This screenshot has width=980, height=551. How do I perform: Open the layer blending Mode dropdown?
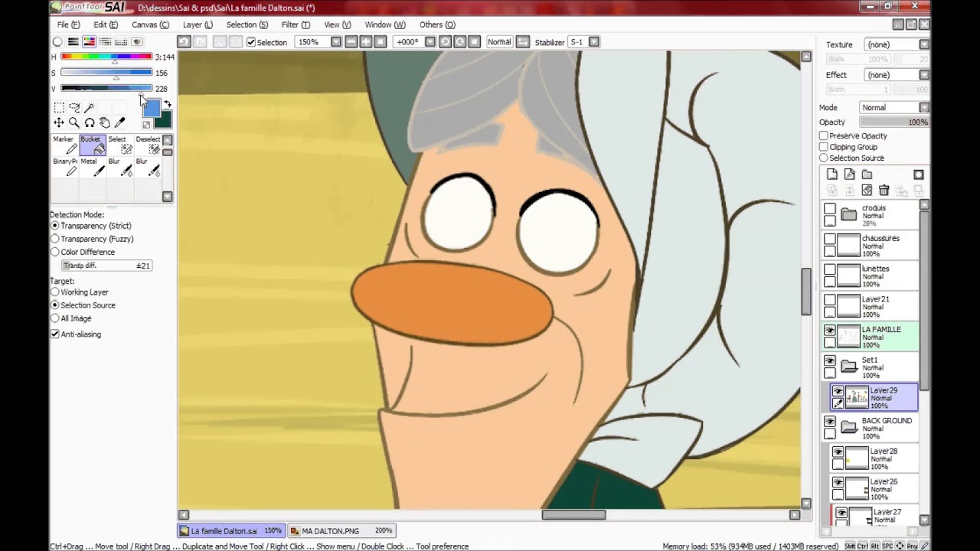click(924, 108)
